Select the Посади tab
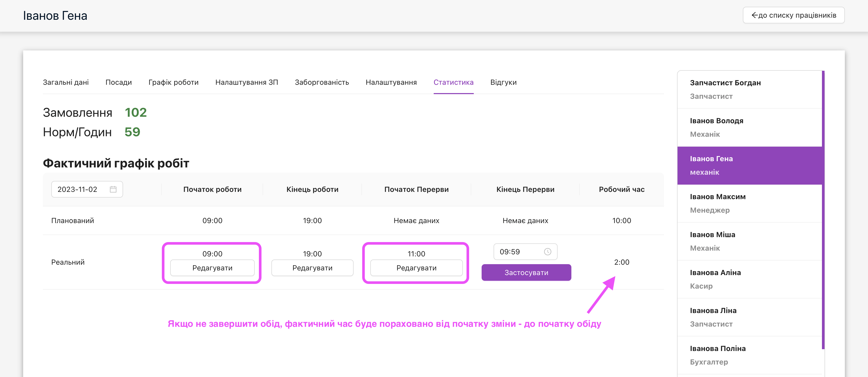Screen dimensions: 868x377 click(118, 82)
